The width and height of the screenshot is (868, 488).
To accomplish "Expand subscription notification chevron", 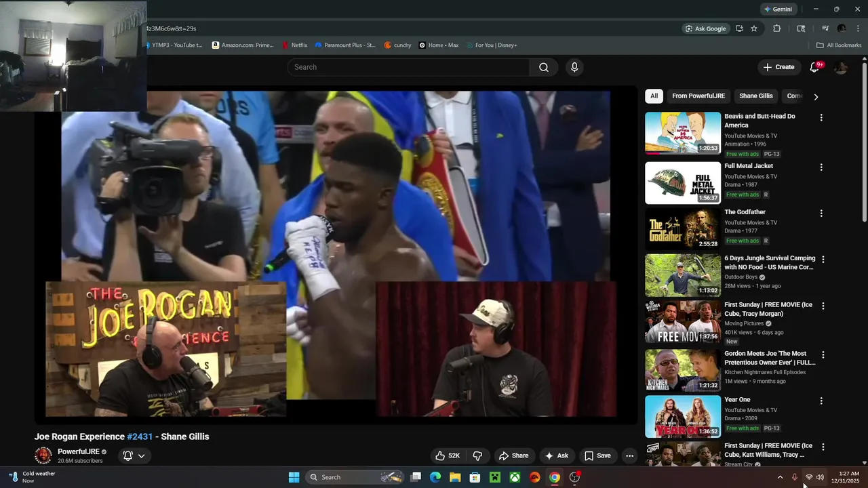I will point(142,455).
